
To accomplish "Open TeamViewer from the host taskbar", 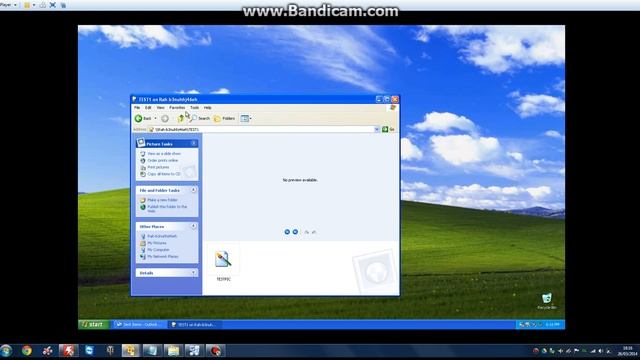I will coord(89,351).
